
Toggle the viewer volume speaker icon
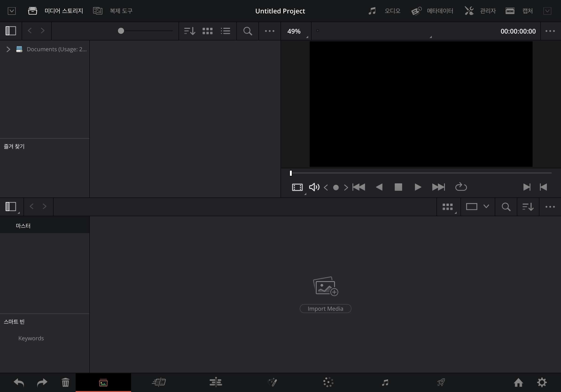(314, 187)
